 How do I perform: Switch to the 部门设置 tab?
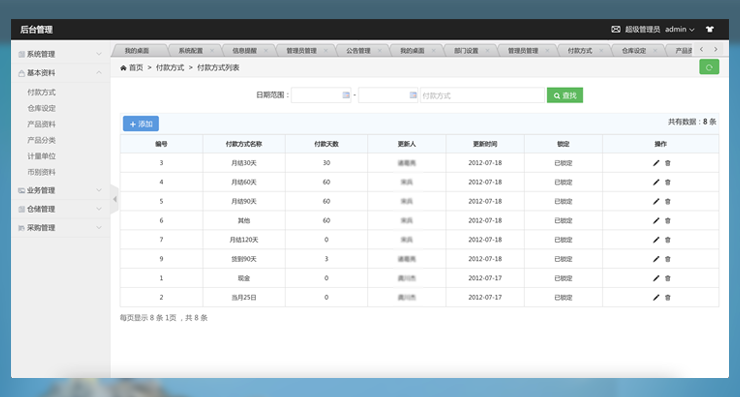(466, 51)
